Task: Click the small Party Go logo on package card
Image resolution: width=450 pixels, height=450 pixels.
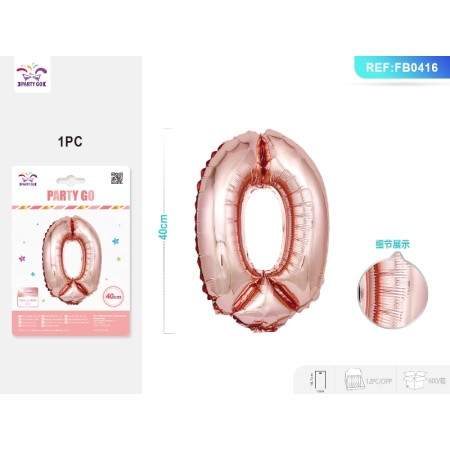Action: [x=28, y=179]
